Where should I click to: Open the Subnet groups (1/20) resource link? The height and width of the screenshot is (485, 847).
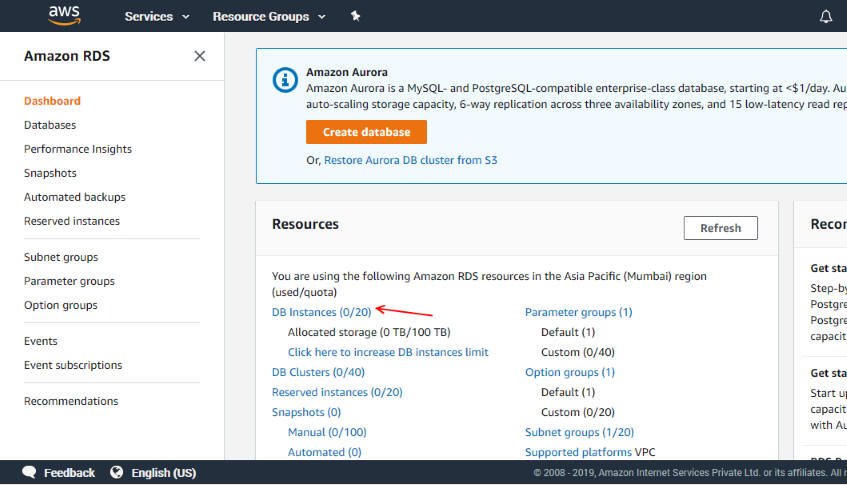579,432
